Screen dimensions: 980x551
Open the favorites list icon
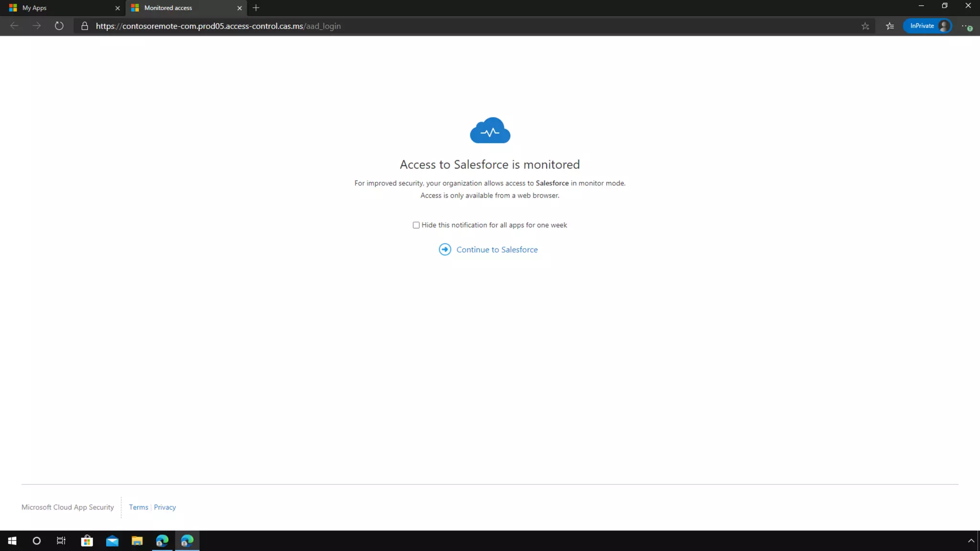[x=890, y=26]
